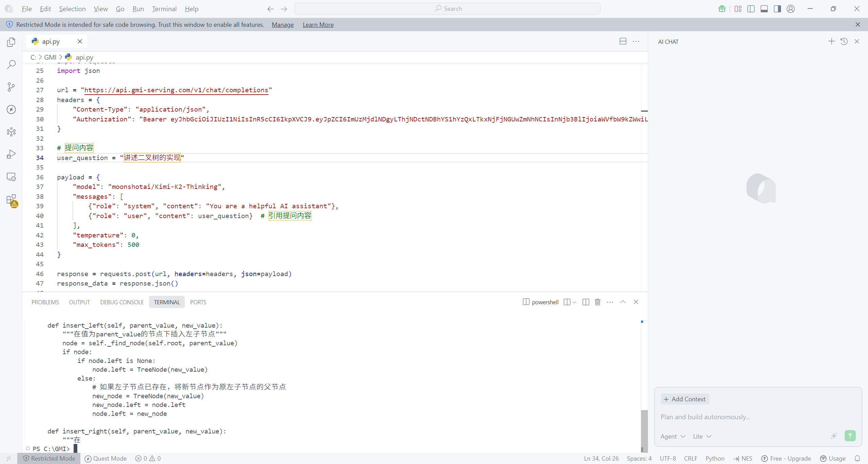Open the Agent mode dropdown

pos(673,437)
